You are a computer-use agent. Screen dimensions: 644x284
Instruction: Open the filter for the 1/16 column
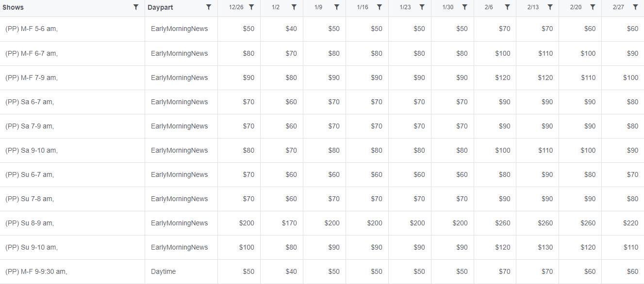(380, 7)
